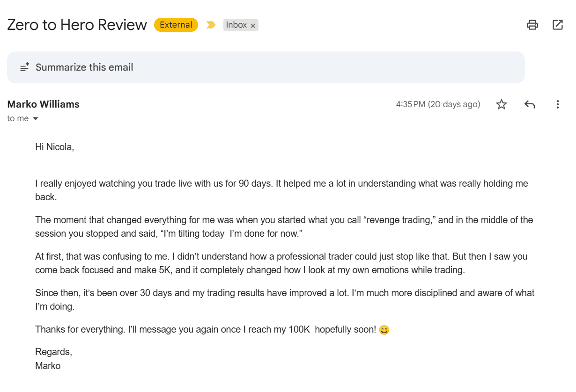Remove the Inbox label with x

pos(253,26)
